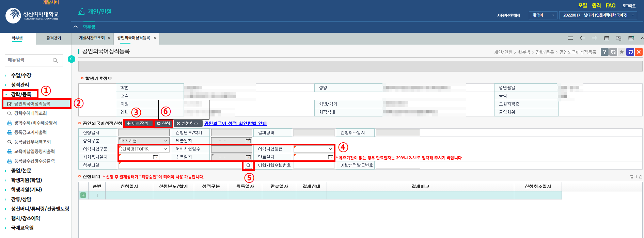Switch to the 개설시간표조회 tab
The width and height of the screenshot is (644, 238).
click(92, 38)
